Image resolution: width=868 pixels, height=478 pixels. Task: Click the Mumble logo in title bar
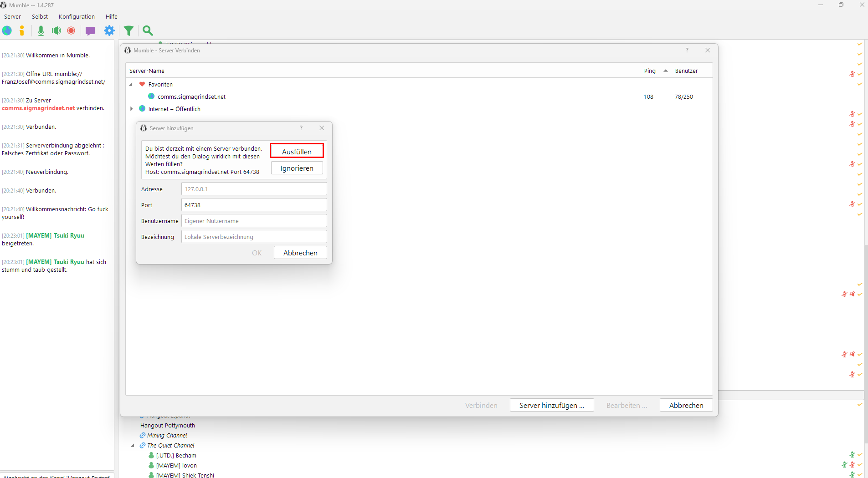[x=4, y=5]
